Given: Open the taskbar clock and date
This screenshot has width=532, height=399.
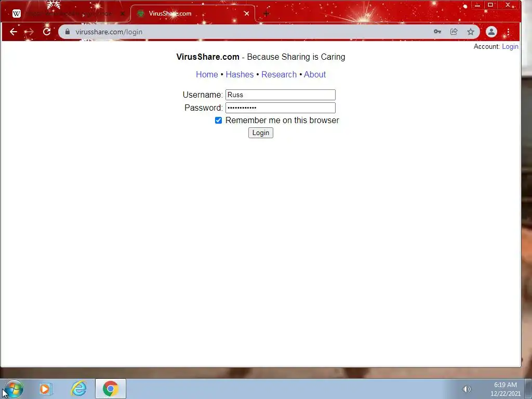Looking at the screenshot, I should click(505, 389).
